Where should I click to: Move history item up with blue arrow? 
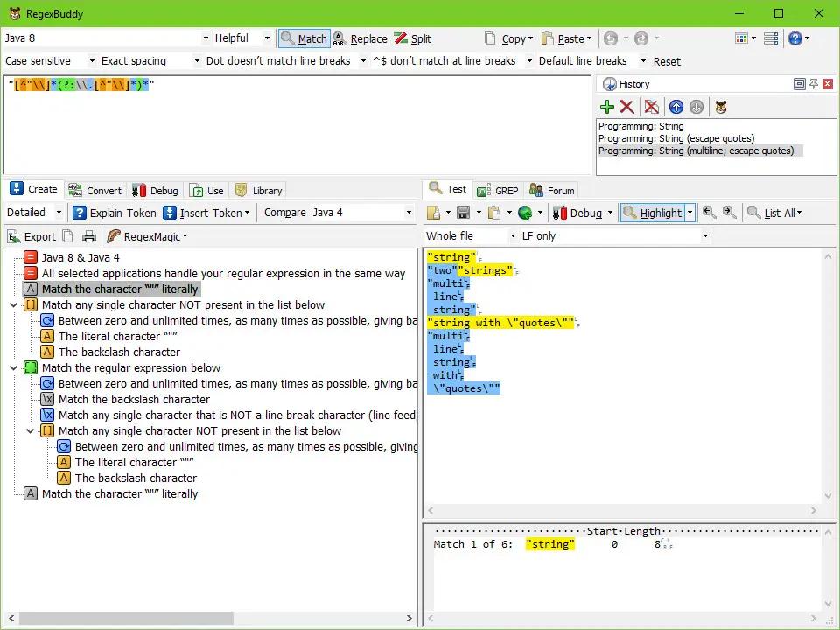tap(676, 107)
